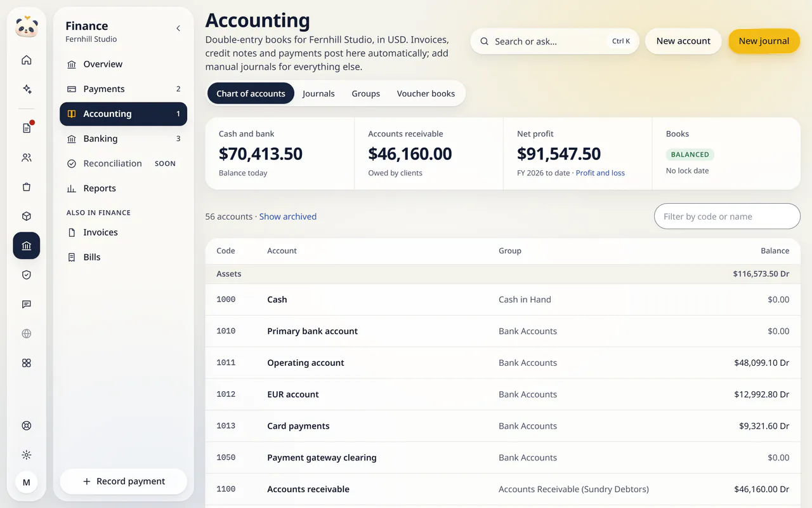Image resolution: width=812 pixels, height=508 pixels.
Task: Click the New journal button
Action: pos(764,41)
